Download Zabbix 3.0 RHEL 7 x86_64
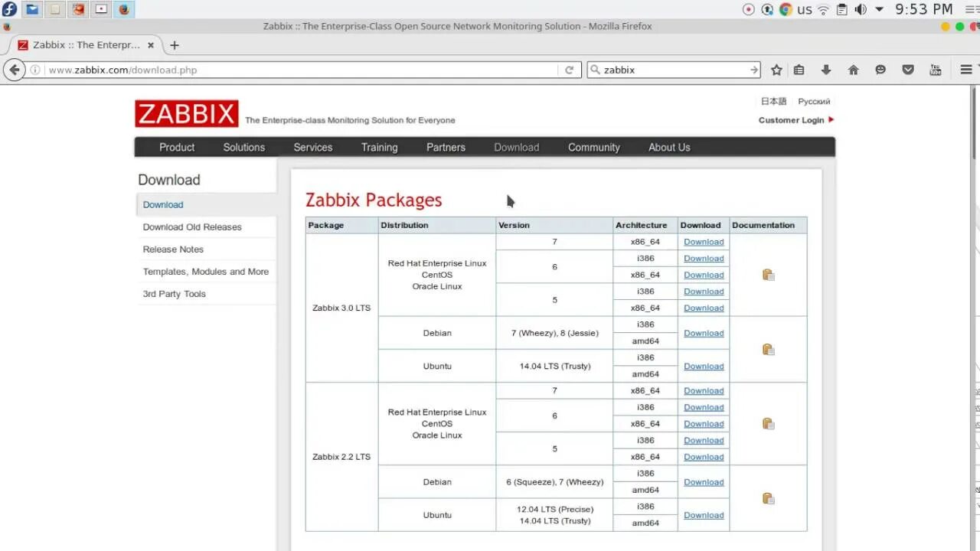 [704, 242]
